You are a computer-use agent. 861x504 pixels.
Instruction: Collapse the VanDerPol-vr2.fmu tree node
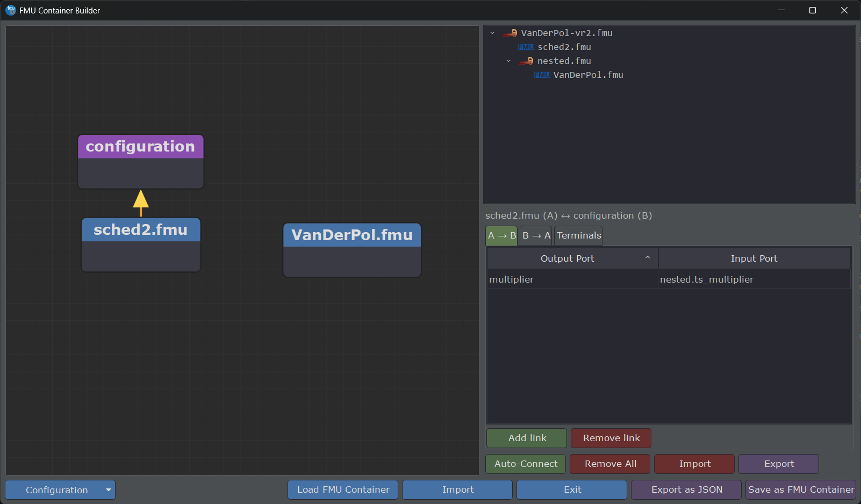pyautogui.click(x=492, y=33)
